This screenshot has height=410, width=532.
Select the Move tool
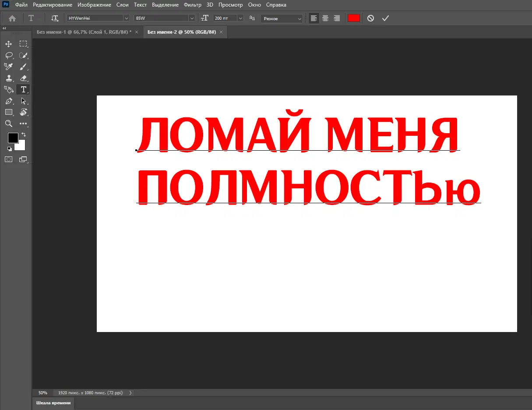point(8,44)
